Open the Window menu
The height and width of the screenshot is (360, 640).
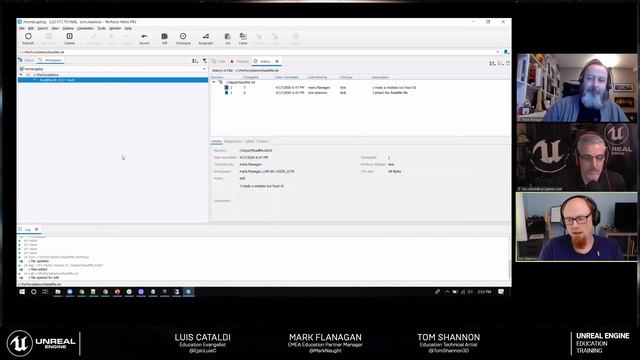pos(115,29)
